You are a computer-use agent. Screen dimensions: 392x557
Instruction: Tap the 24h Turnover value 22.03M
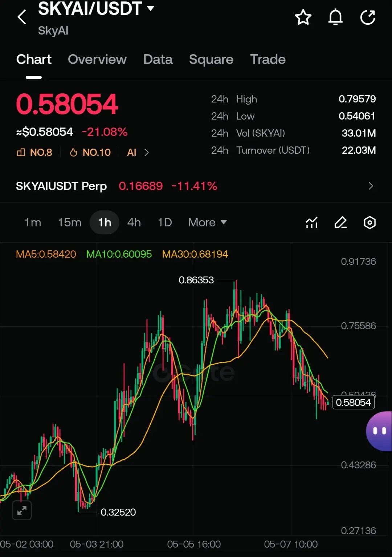click(359, 150)
